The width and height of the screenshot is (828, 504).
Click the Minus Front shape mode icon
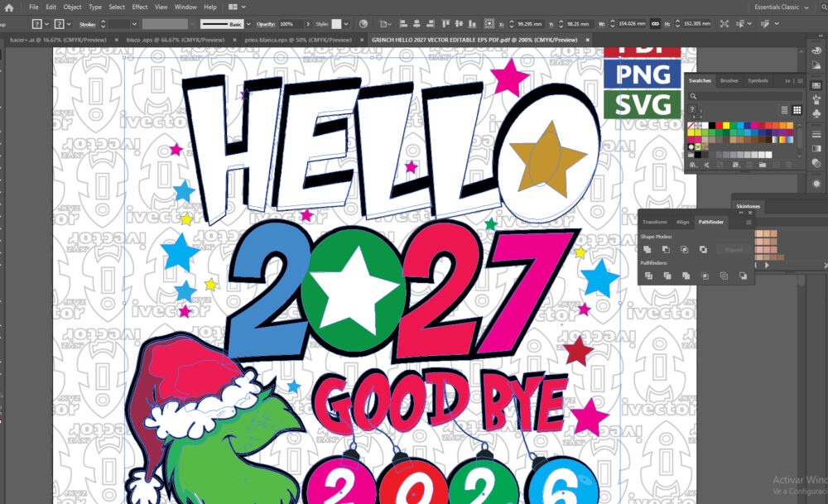tap(666, 250)
